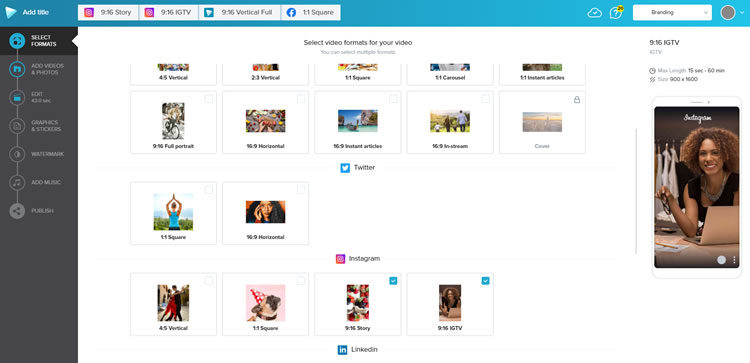Open the Add Music step label
This screenshot has height=363, width=750.
(x=46, y=182)
